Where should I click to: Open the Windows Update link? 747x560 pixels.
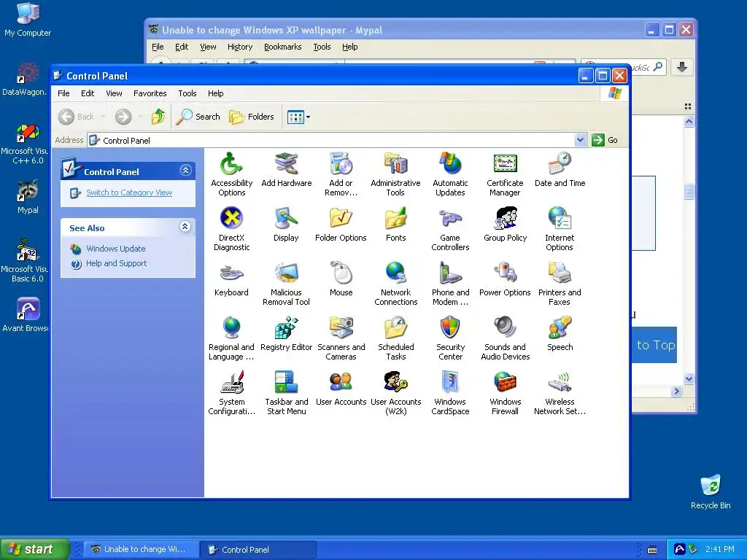pyautogui.click(x=116, y=249)
